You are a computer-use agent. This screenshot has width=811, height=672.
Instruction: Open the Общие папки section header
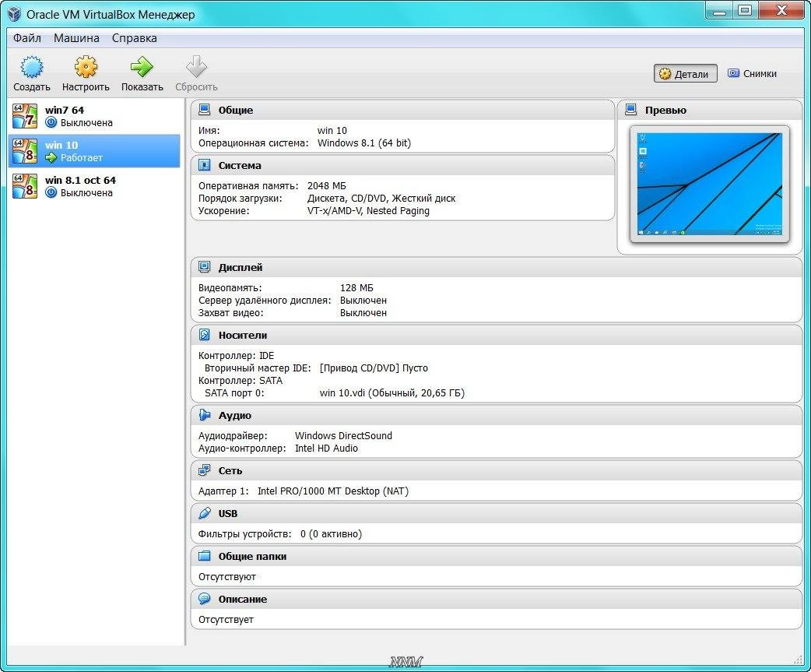click(x=496, y=557)
